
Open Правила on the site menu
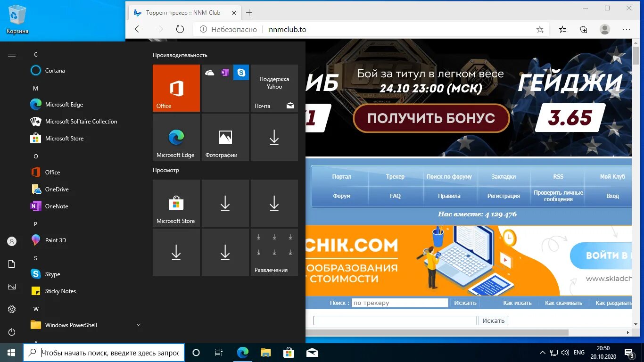tap(449, 196)
